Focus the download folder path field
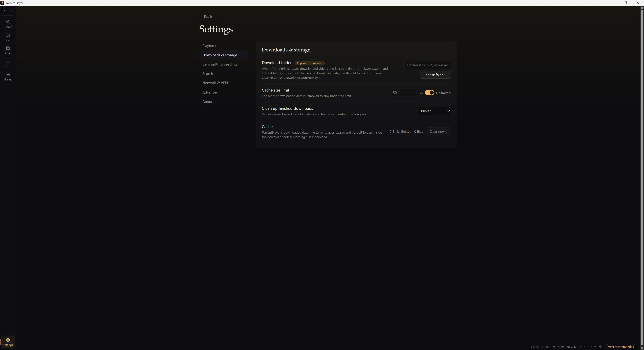 click(427, 65)
